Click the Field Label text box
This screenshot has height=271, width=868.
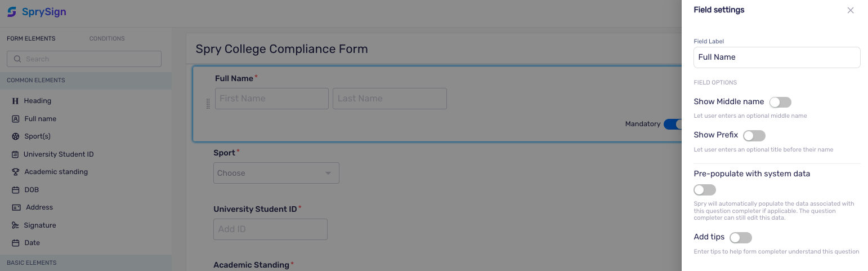click(777, 57)
